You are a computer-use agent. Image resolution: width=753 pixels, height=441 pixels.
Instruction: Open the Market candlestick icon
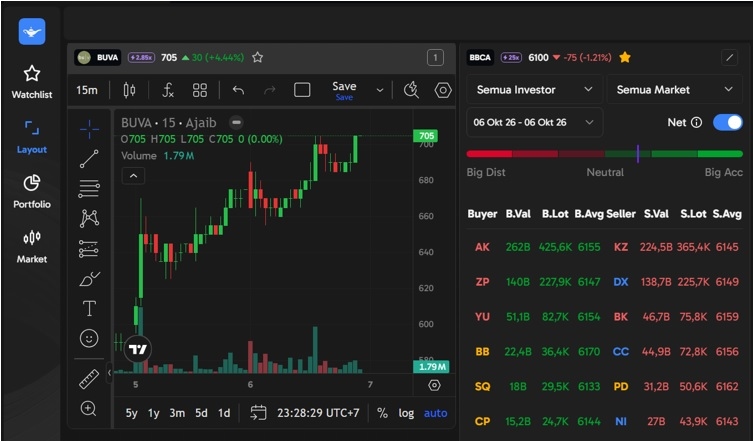32,237
